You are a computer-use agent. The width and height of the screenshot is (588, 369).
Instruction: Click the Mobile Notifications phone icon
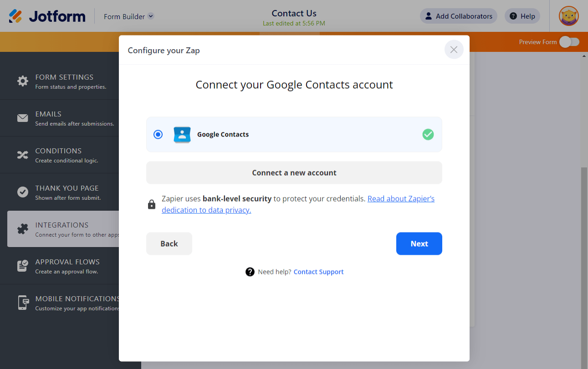coord(23,303)
